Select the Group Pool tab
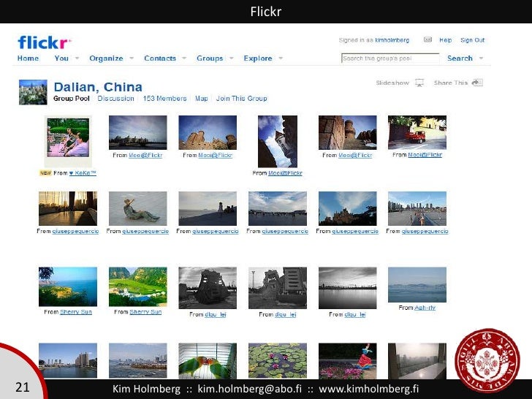This screenshot has width=532, height=399. (72, 99)
